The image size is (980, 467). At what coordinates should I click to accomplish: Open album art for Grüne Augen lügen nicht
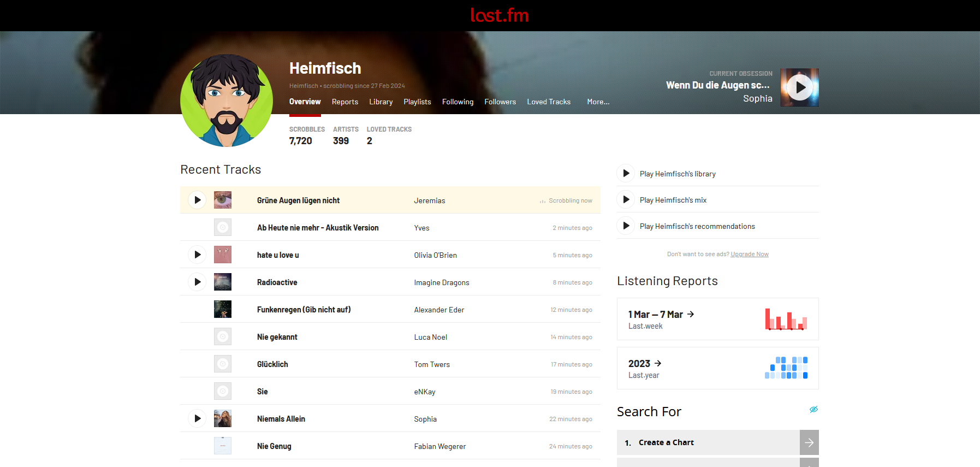pos(223,200)
